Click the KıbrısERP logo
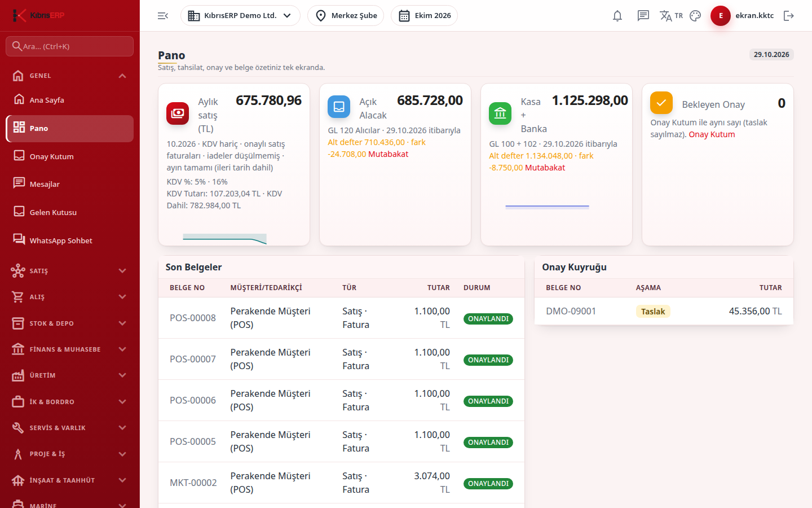812x508 pixels. (38, 15)
